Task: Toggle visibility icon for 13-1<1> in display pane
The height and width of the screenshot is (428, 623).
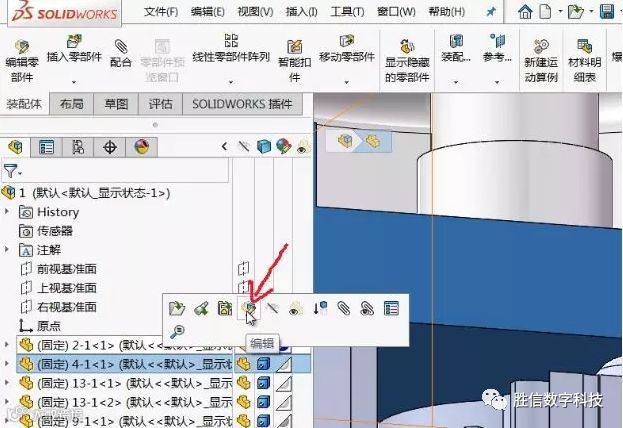Action: pyautogui.click(x=244, y=383)
